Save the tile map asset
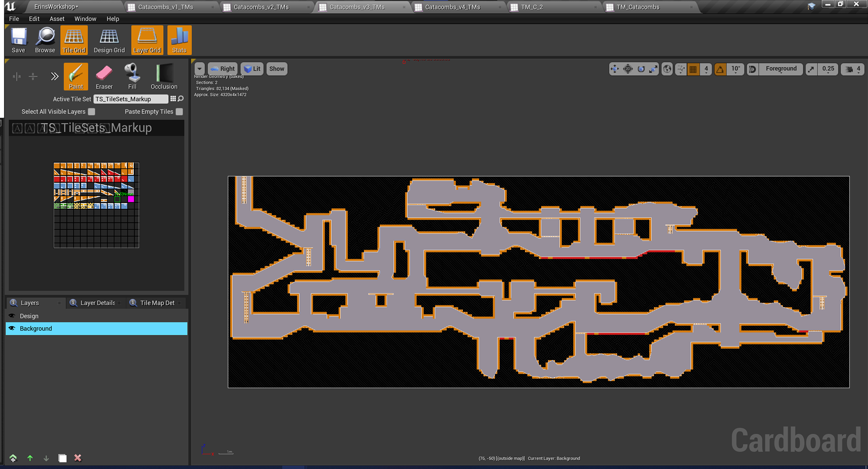The height and width of the screenshot is (469, 868). (19, 40)
